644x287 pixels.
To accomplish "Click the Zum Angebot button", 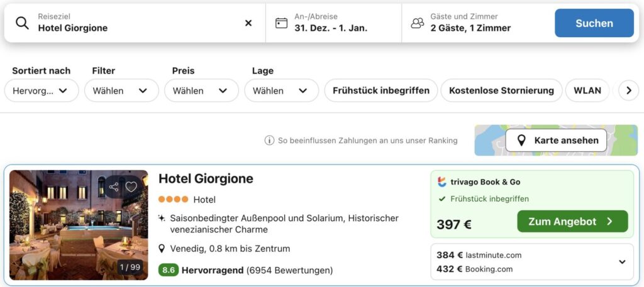I will (x=572, y=221).
